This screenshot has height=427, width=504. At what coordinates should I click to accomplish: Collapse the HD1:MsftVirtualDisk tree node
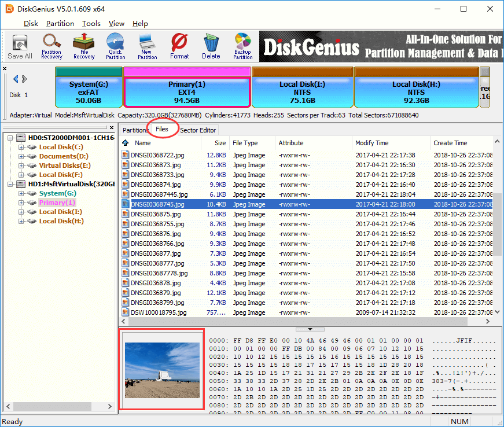[x=9, y=184]
